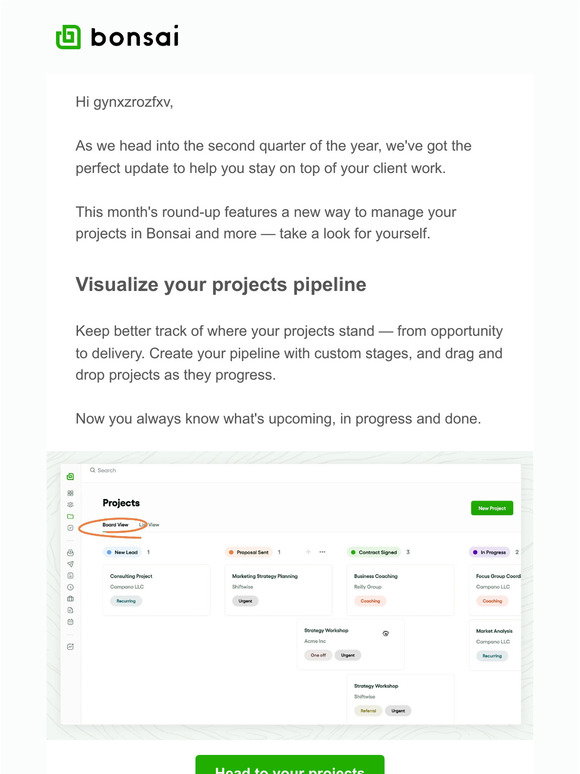Open the calendar icon in sidebar
Viewport: 580px width, 774px height.
pyautogui.click(x=70, y=622)
